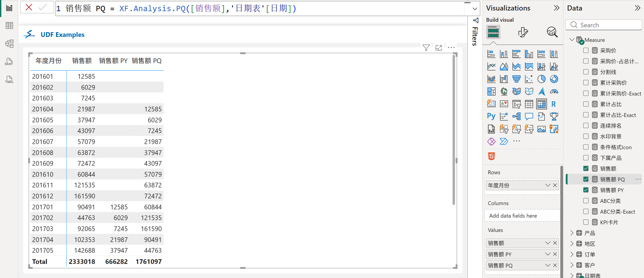644x278 pixels.
Task: Click the matrix vertical scrollbar
Action: pos(453,130)
